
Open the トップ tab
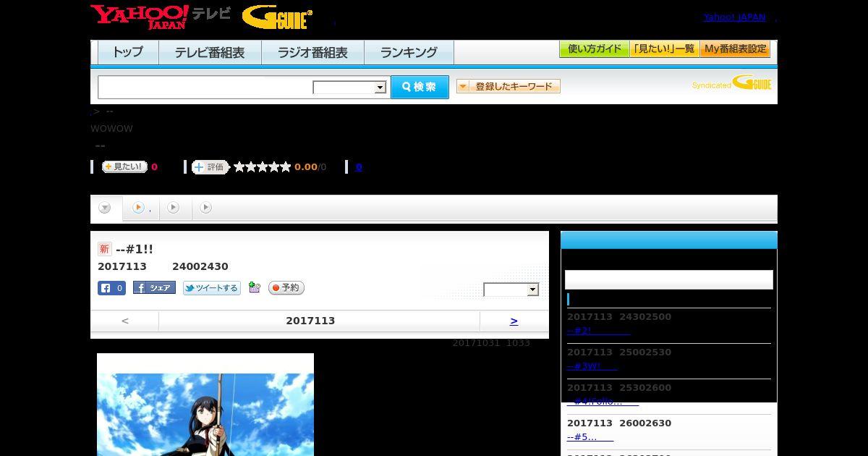tap(128, 52)
